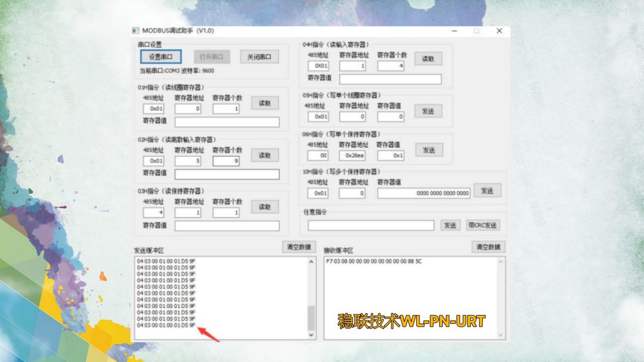The width and height of the screenshot is (644, 362).
Task: Click receive buffer scrollbar down arrow
Action: tap(501, 335)
